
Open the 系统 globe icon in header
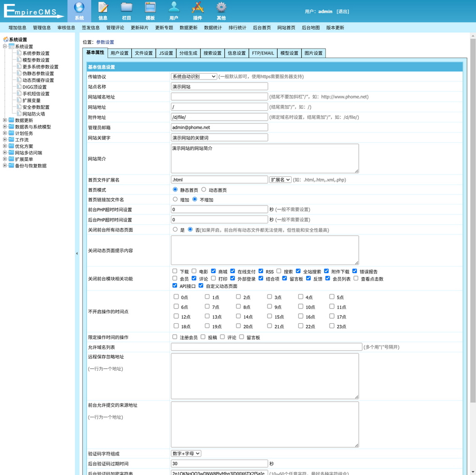coord(79,8)
